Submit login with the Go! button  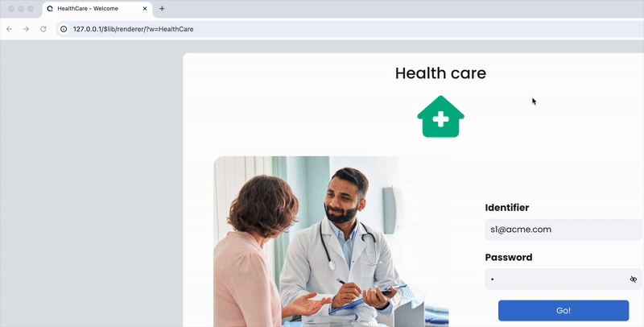563,311
